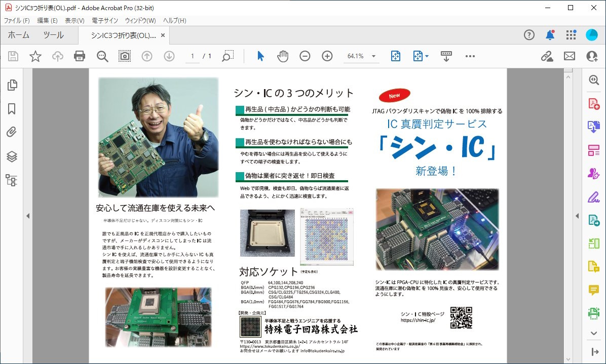The image size is (606, 364).
Task: Open the ファイル (F) menu
Action: [17, 20]
